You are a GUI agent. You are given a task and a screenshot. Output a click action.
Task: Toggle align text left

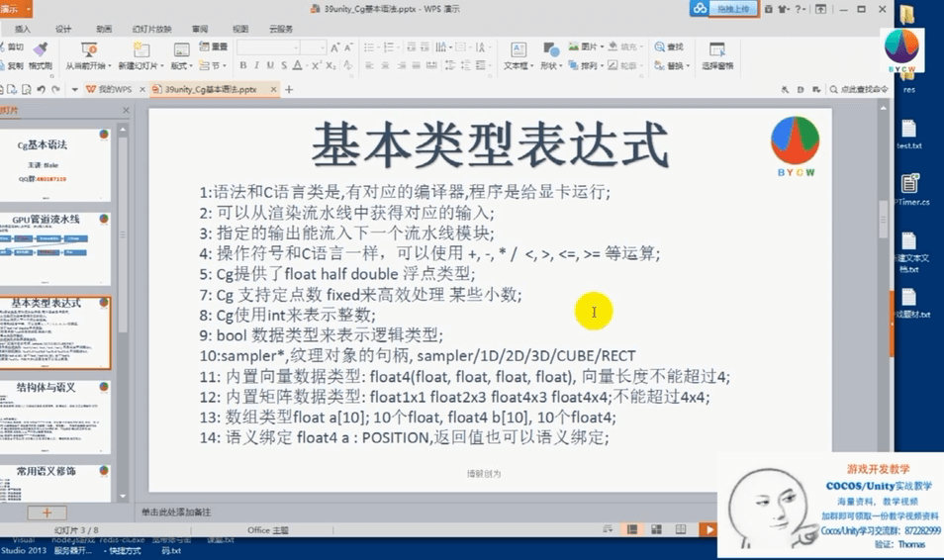point(370,65)
